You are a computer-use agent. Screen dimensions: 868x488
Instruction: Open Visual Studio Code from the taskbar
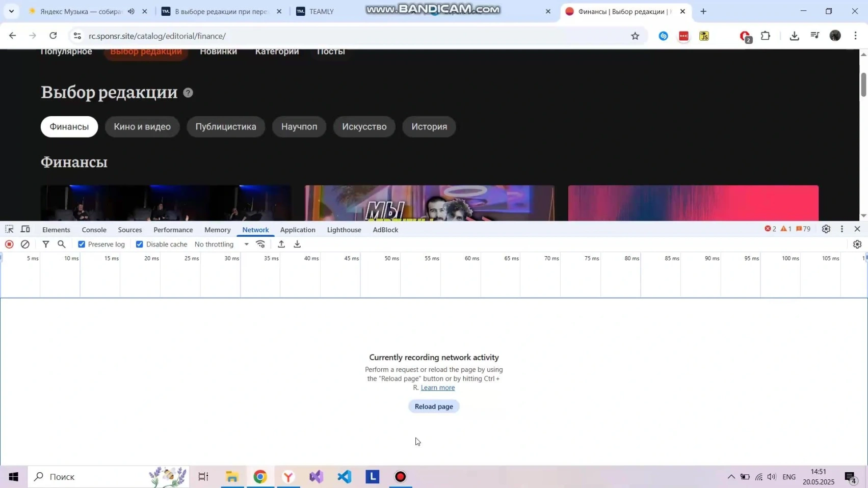[x=345, y=477]
